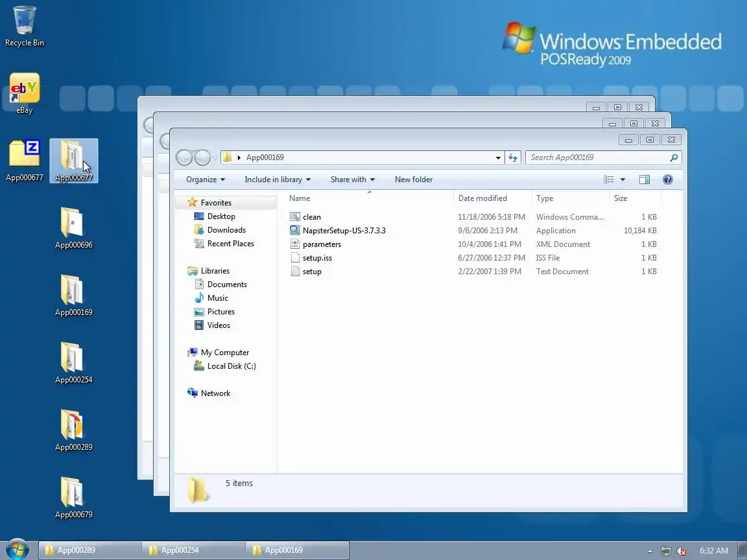
Task: Click the Back navigation arrow
Action: point(184,157)
